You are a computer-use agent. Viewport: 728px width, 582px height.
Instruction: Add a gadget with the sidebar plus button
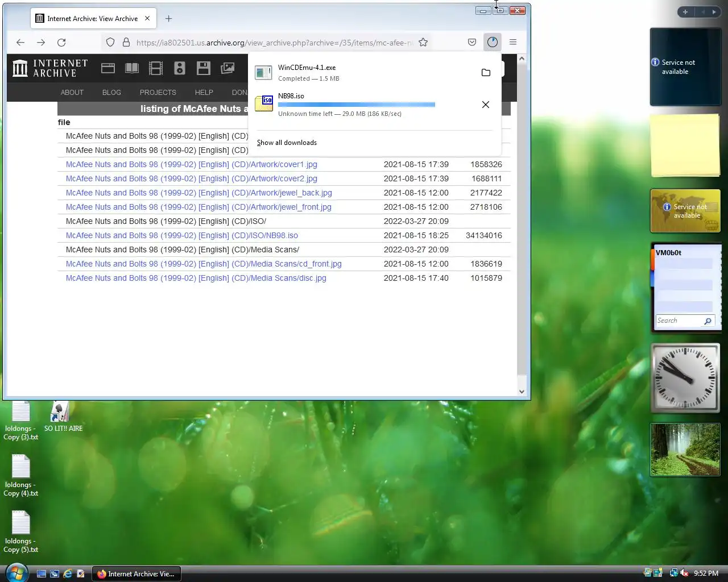(x=685, y=12)
